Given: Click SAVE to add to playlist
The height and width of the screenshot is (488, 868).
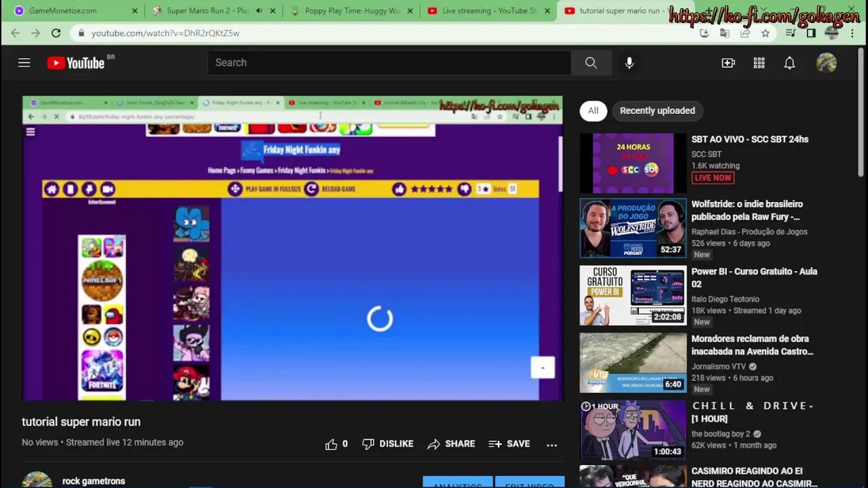Looking at the screenshot, I should [509, 444].
